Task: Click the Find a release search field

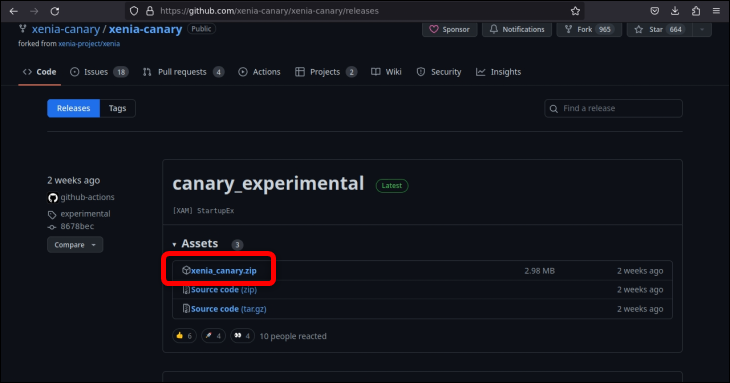Action: click(613, 108)
